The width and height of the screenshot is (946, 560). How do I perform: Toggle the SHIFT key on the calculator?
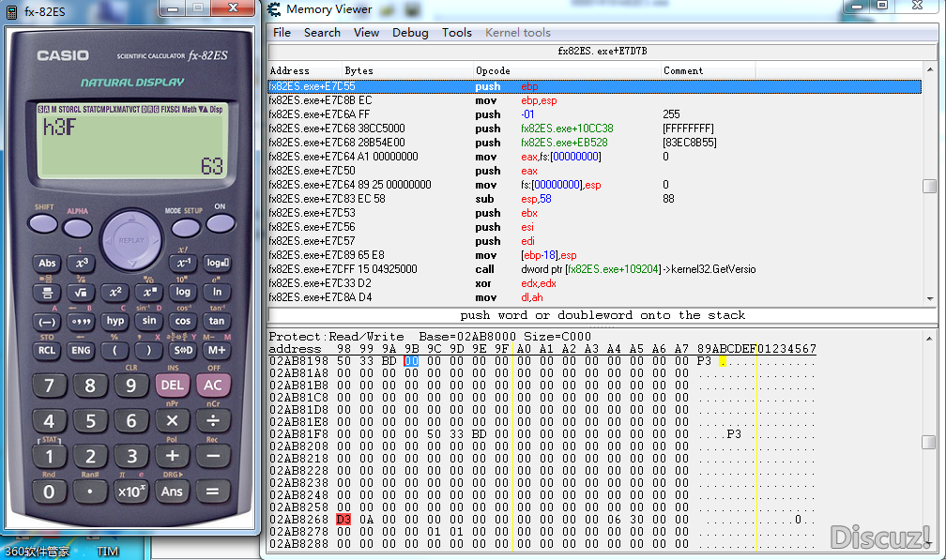43,224
